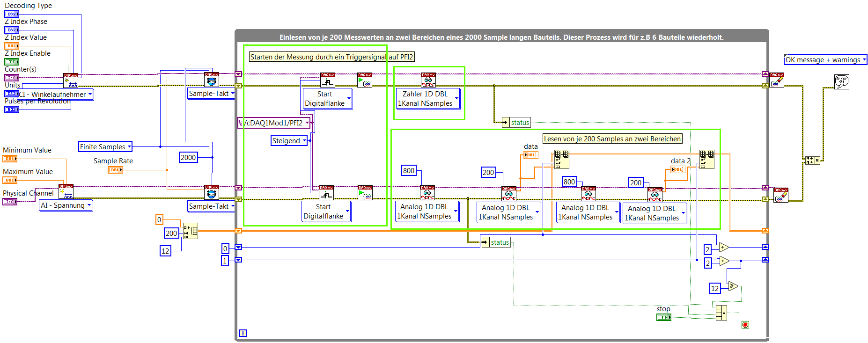Select the Physical Channel I/O terminal
868x343 pixels.
coord(10,202)
